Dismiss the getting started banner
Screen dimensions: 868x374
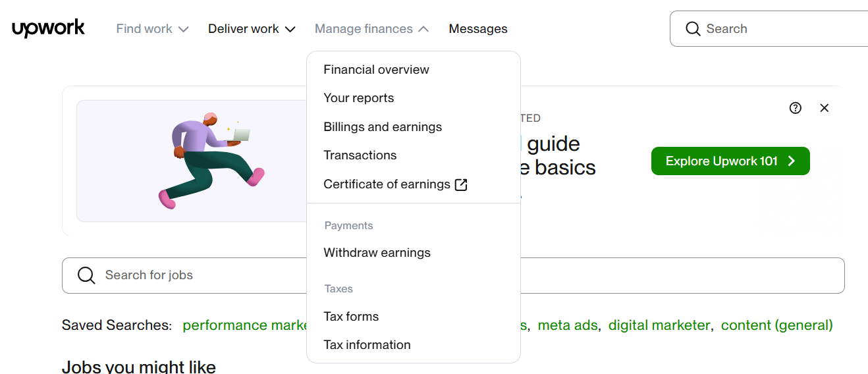pos(824,108)
